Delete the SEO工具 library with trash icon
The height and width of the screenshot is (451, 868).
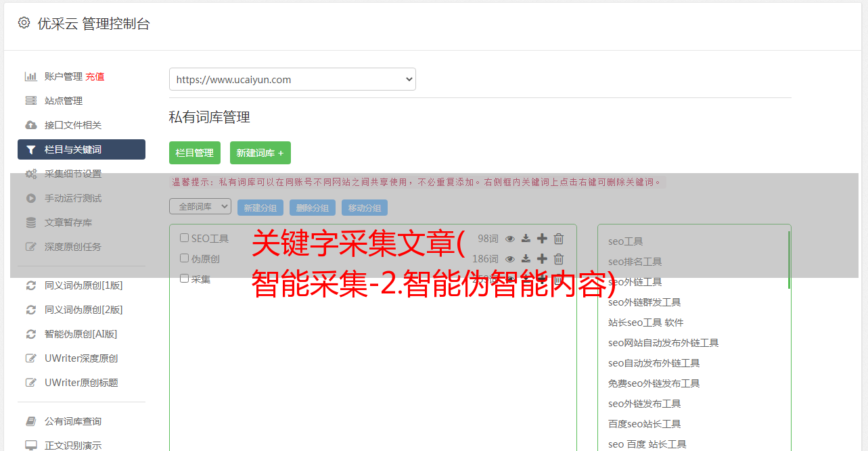pyautogui.click(x=559, y=238)
